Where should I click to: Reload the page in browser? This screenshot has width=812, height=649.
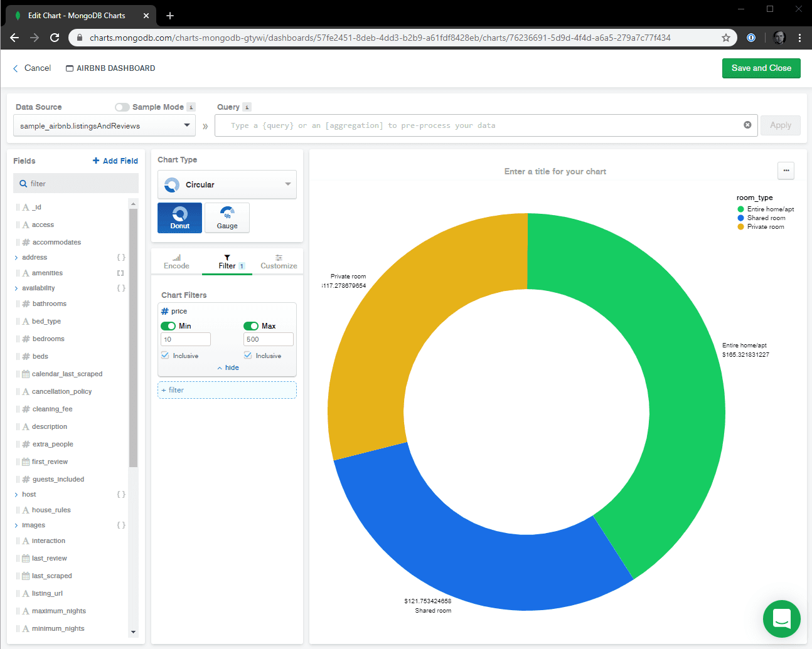click(x=55, y=38)
